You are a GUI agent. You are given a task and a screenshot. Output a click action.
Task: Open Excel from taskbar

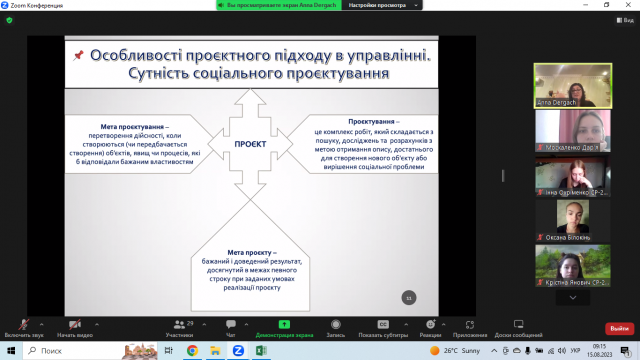click(x=261, y=351)
